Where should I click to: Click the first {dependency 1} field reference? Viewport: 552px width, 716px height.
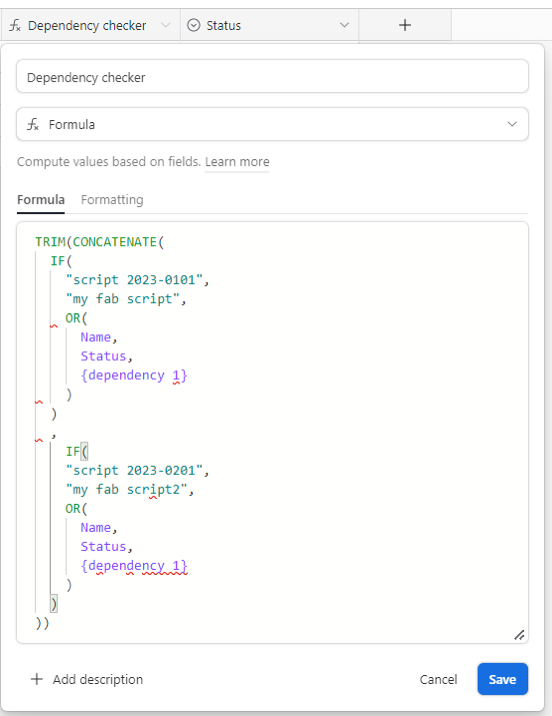[134, 375]
